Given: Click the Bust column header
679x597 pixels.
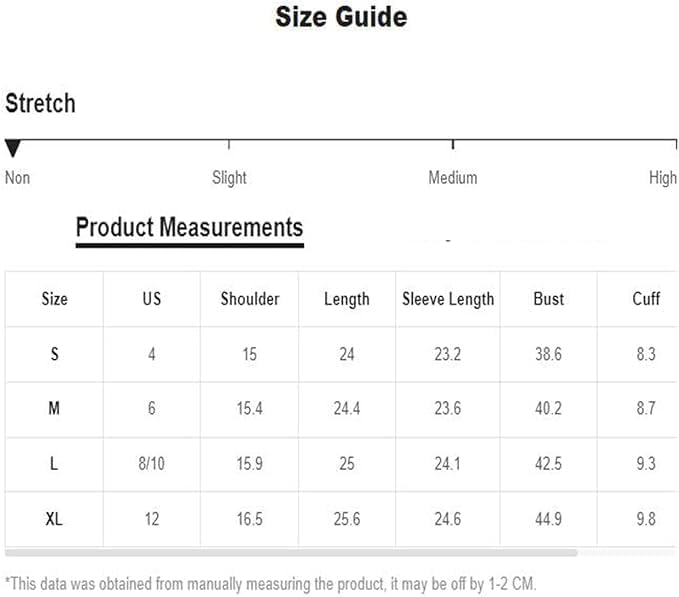Looking at the screenshot, I should tap(549, 299).
